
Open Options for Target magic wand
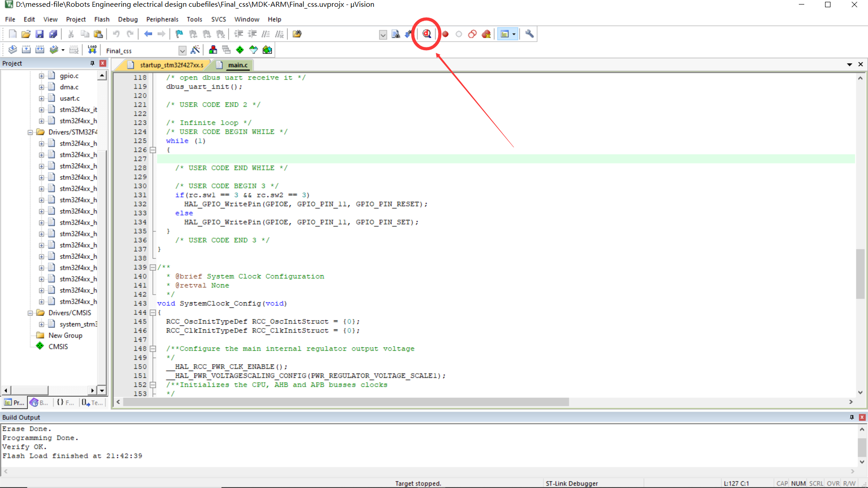click(x=195, y=50)
